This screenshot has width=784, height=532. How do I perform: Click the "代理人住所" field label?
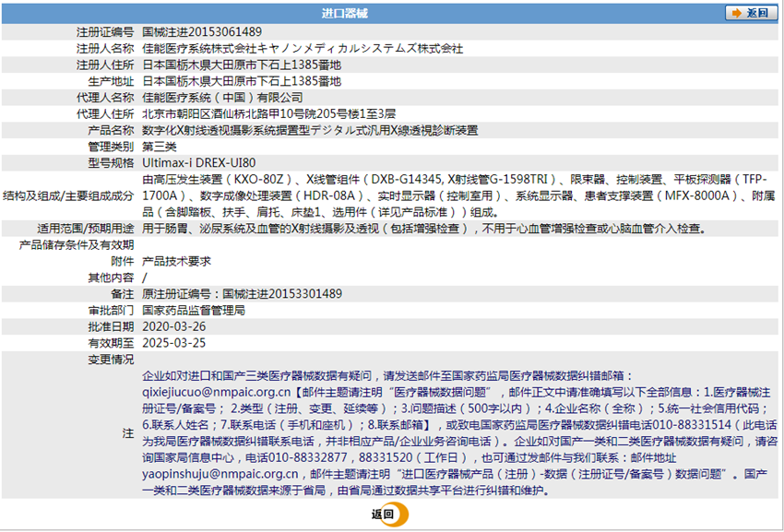[x=105, y=114]
